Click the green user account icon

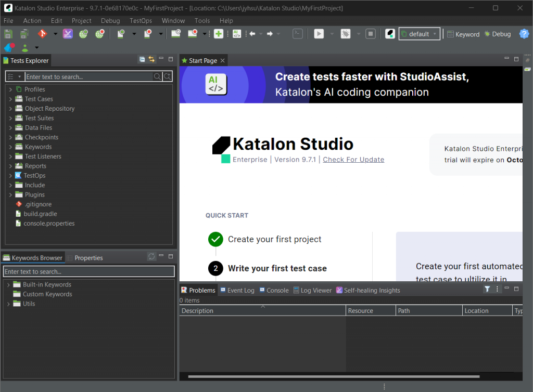point(25,47)
